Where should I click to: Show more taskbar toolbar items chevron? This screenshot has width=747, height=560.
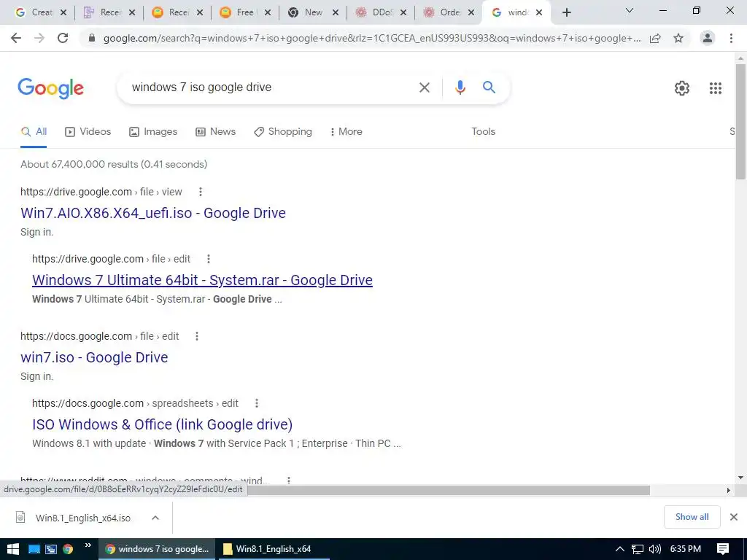[x=88, y=545]
